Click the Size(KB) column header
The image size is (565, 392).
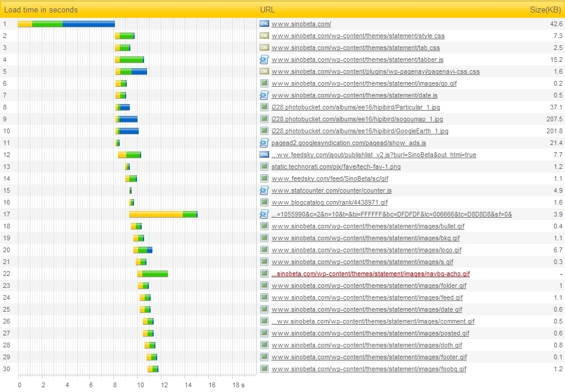click(x=545, y=10)
